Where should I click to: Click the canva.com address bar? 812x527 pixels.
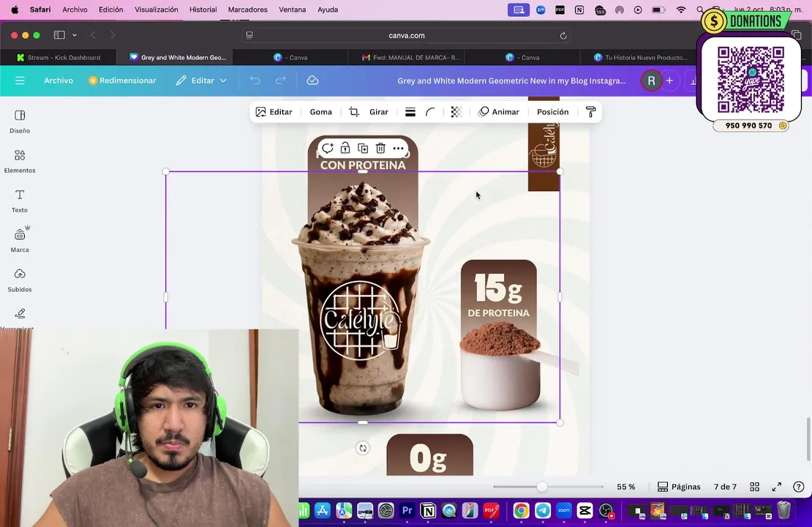406,35
